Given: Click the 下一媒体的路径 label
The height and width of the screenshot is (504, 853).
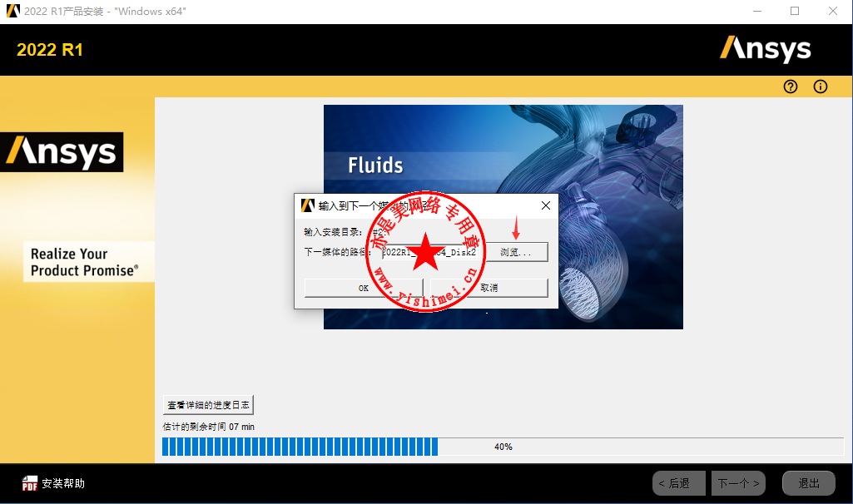Looking at the screenshot, I should (337, 252).
